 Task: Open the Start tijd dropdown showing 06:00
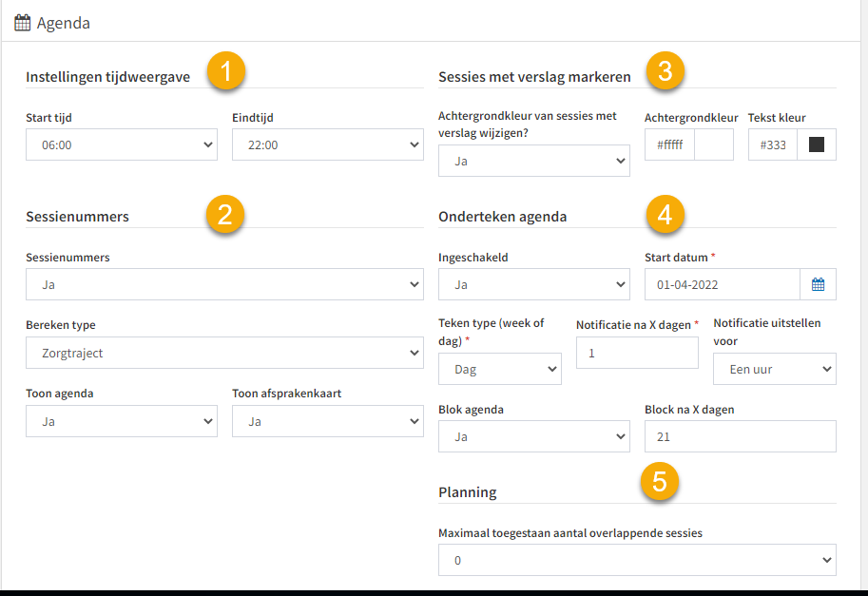pos(122,145)
